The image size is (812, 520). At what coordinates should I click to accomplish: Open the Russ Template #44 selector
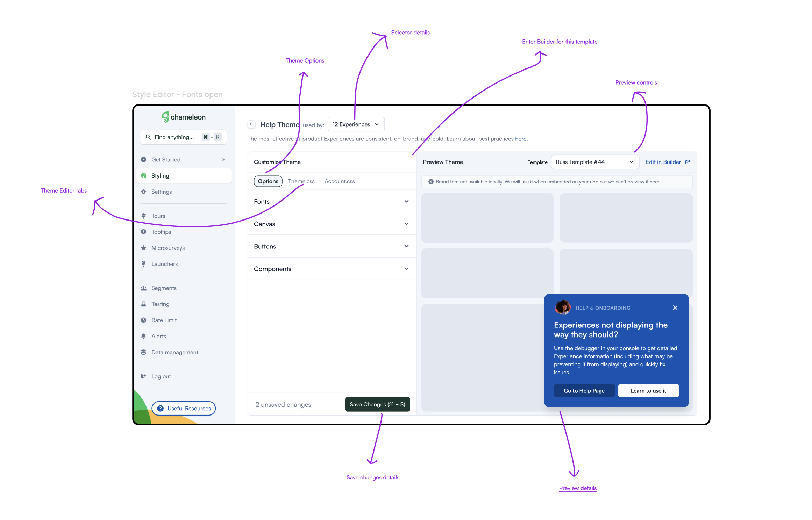[594, 162]
